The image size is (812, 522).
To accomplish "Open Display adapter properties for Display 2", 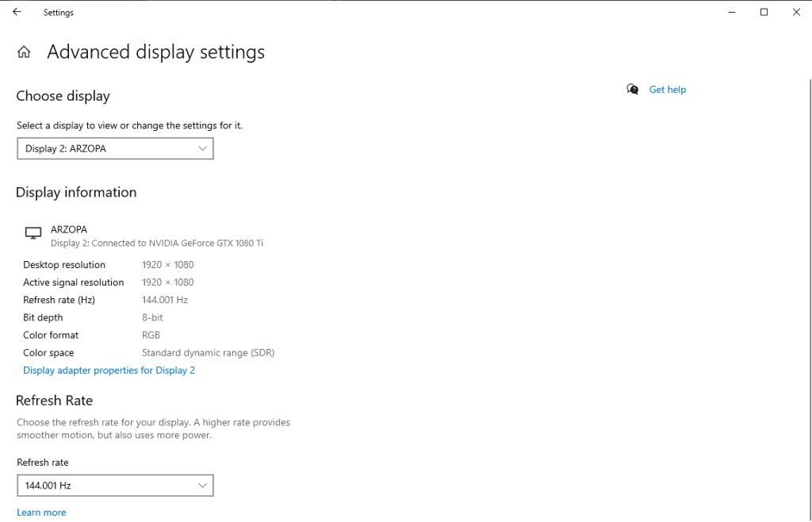I will tap(109, 370).
